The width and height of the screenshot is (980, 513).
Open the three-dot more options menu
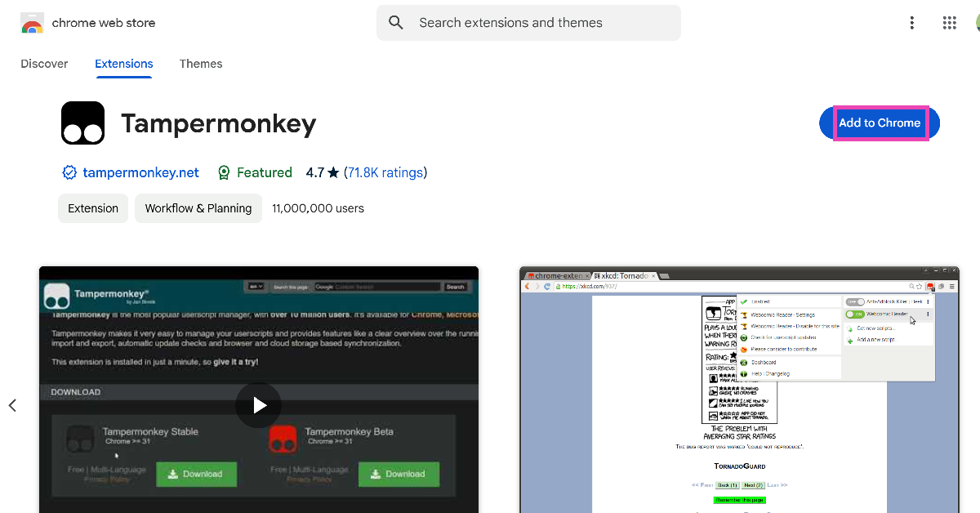912,23
